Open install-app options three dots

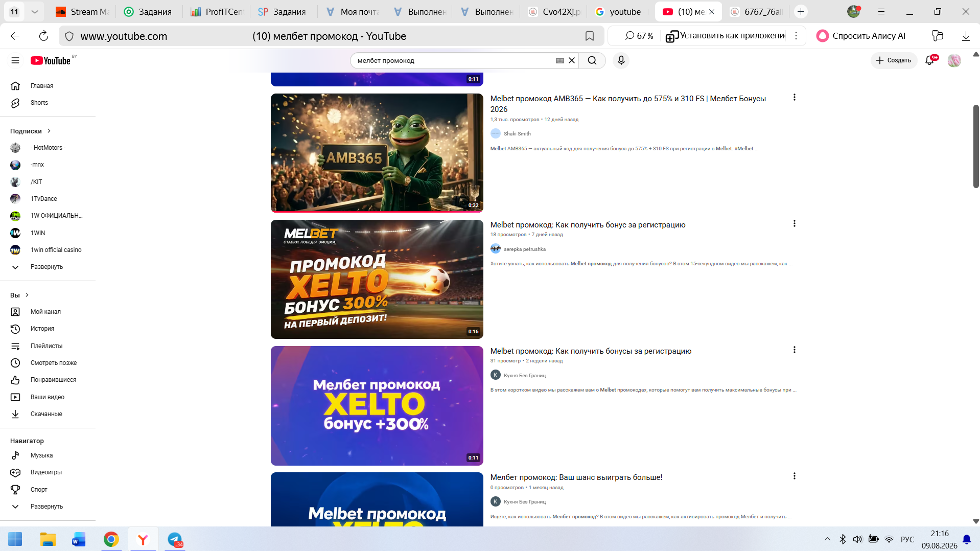pyautogui.click(x=796, y=36)
